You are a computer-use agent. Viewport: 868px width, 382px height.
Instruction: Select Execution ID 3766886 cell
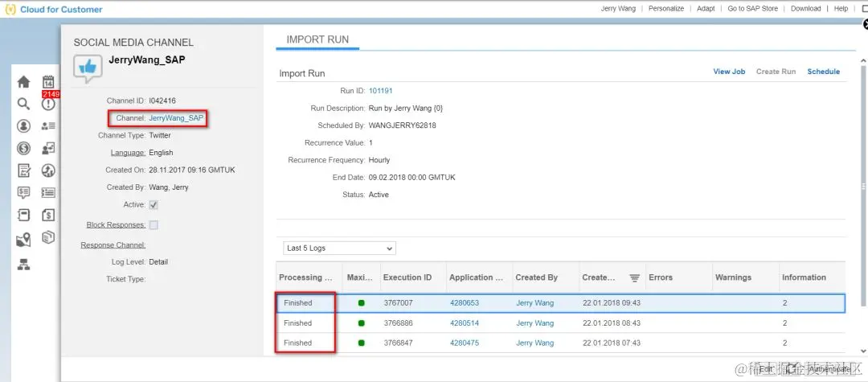point(412,322)
